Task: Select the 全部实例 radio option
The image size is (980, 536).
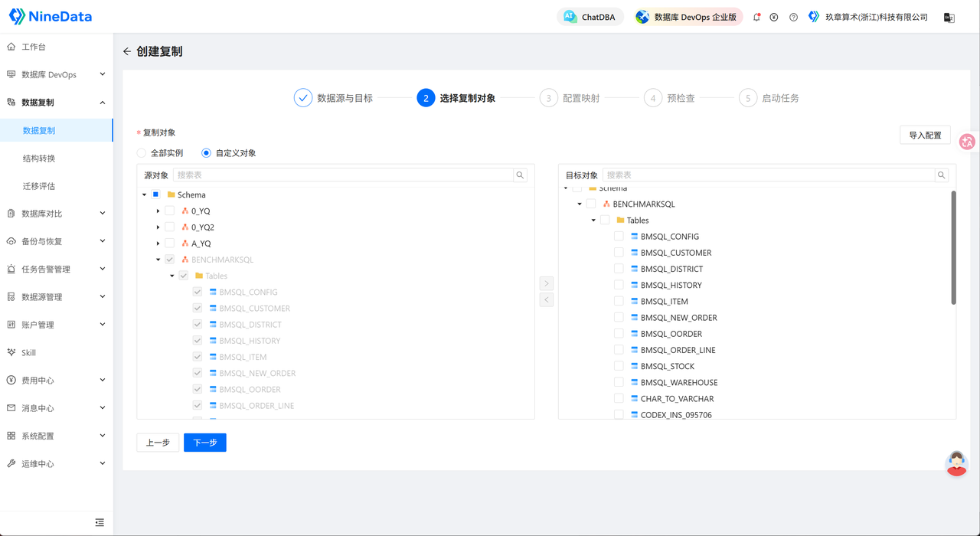Action: click(x=142, y=153)
